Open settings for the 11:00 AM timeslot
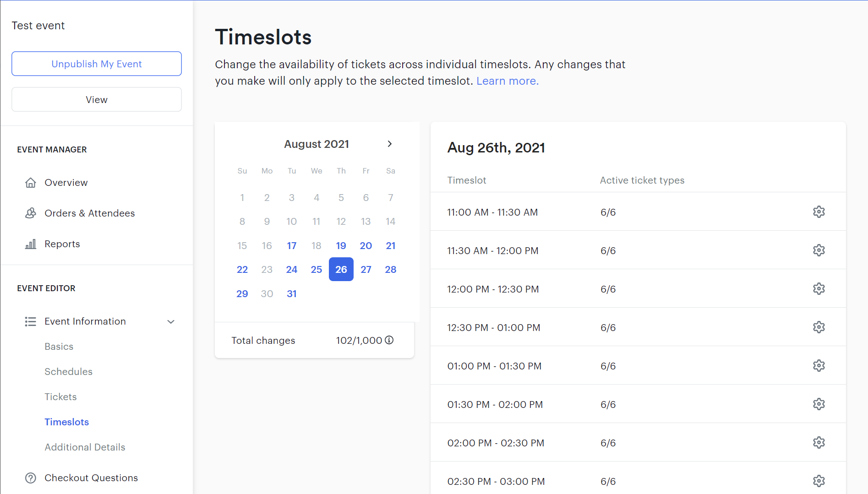The image size is (868, 494). (x=819, y=212)
